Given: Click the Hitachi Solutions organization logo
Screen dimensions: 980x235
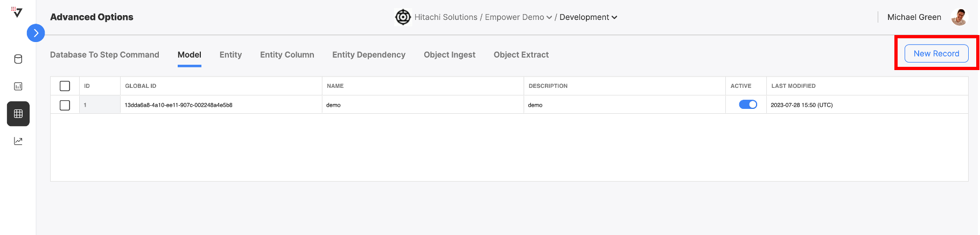Looking at the screenshot, I should click(x=403, y=17).
